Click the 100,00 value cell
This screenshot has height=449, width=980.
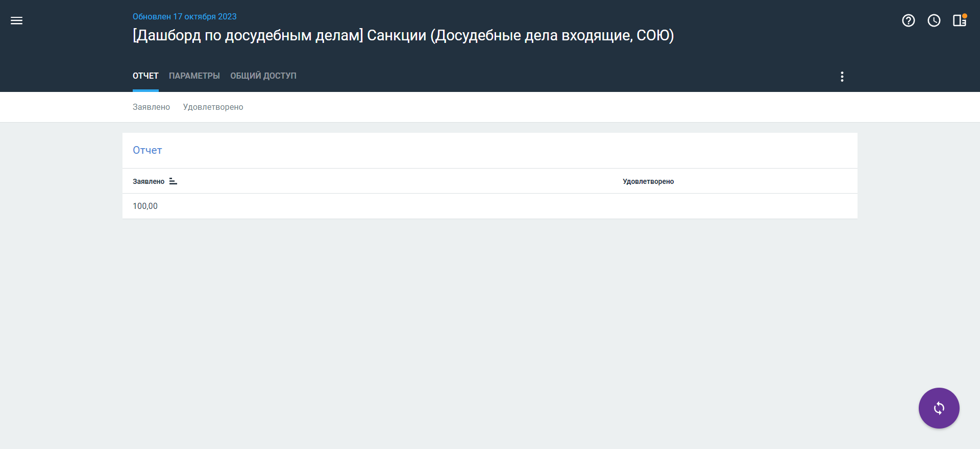pos(145,206)
